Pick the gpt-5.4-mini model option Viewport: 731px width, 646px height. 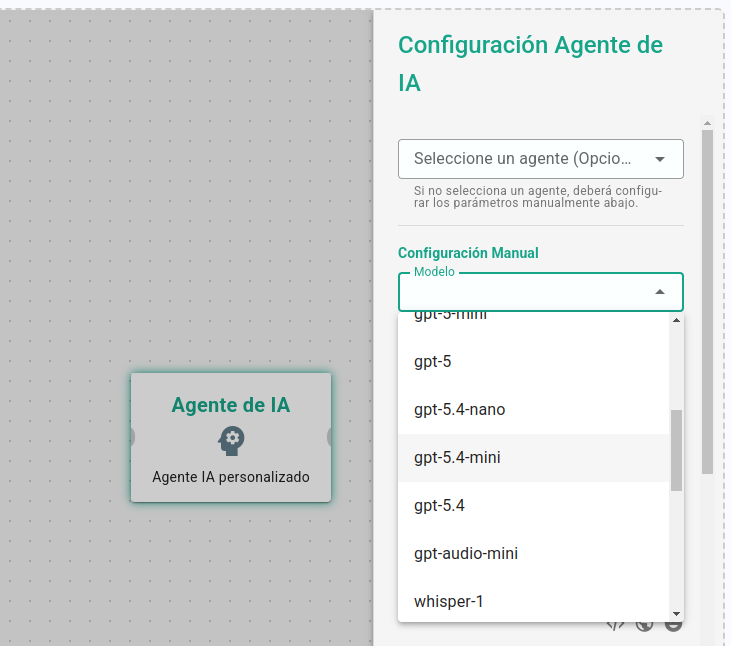pos(457,457)
